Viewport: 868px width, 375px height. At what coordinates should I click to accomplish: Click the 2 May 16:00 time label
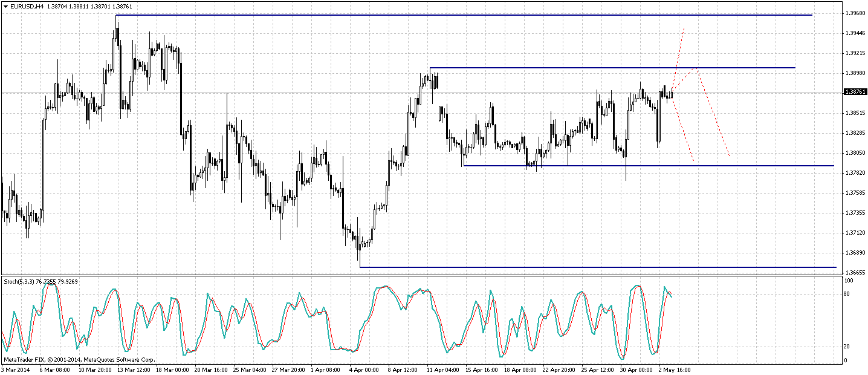pos(674,369)
